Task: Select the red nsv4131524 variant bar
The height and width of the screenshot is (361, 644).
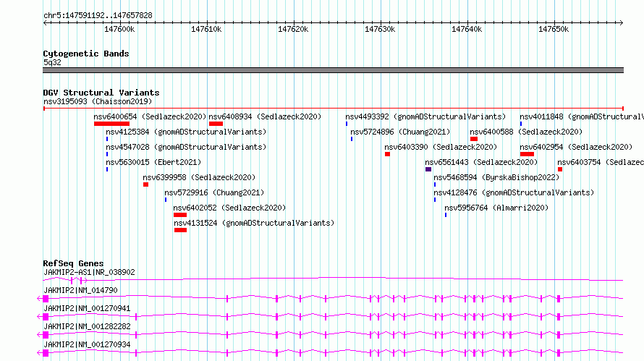Action: (x=181, y=230)
